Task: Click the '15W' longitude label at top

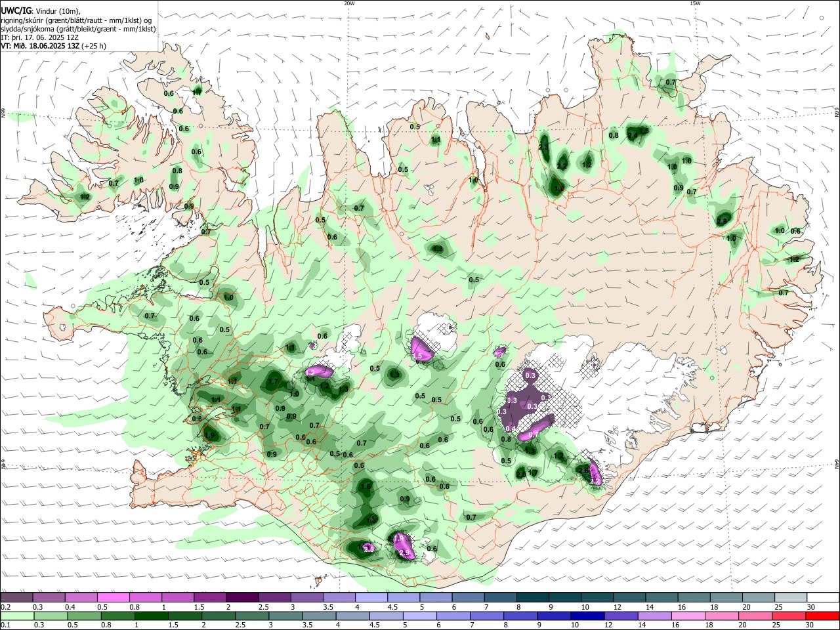Action: [695, 3]
